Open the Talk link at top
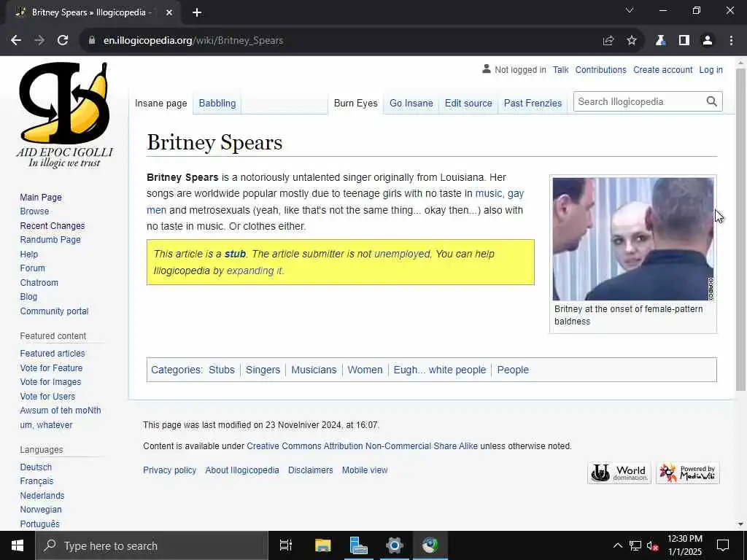The image size is (747, 560). pos(560,69)
